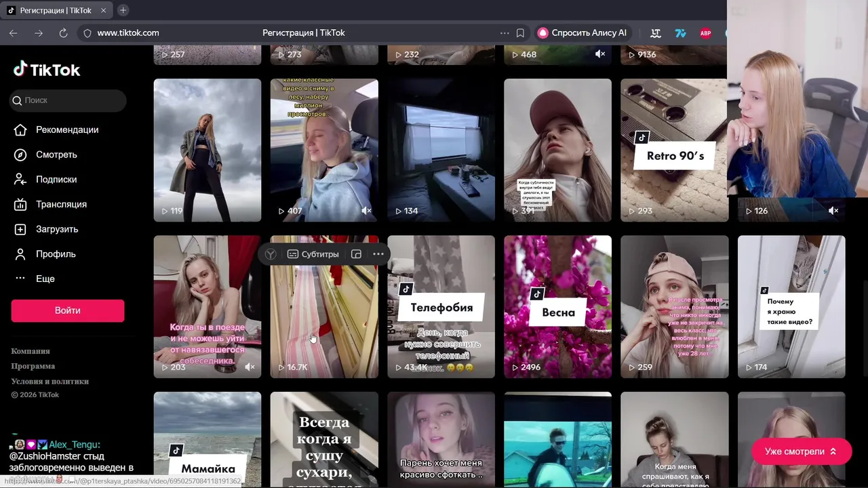Open the ABP adblock extension icon
This screenshot has width=868, height=488.
tap(705, 33)
